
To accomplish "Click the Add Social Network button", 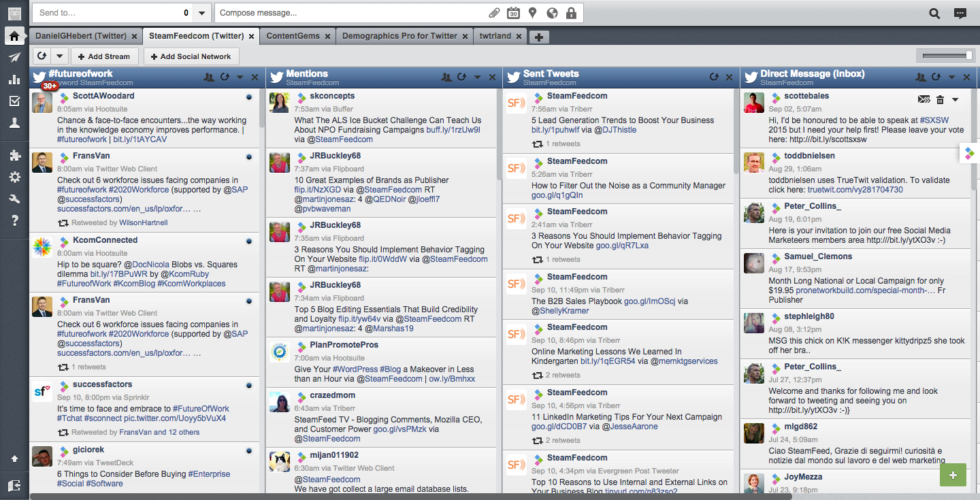I will pyautogui.click(x=191, y=56).
